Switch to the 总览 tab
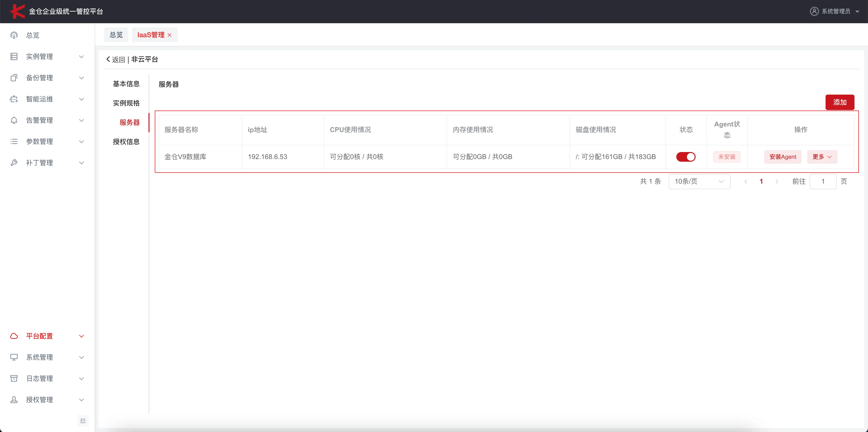The image size is (868, 432). coord(116,35)
